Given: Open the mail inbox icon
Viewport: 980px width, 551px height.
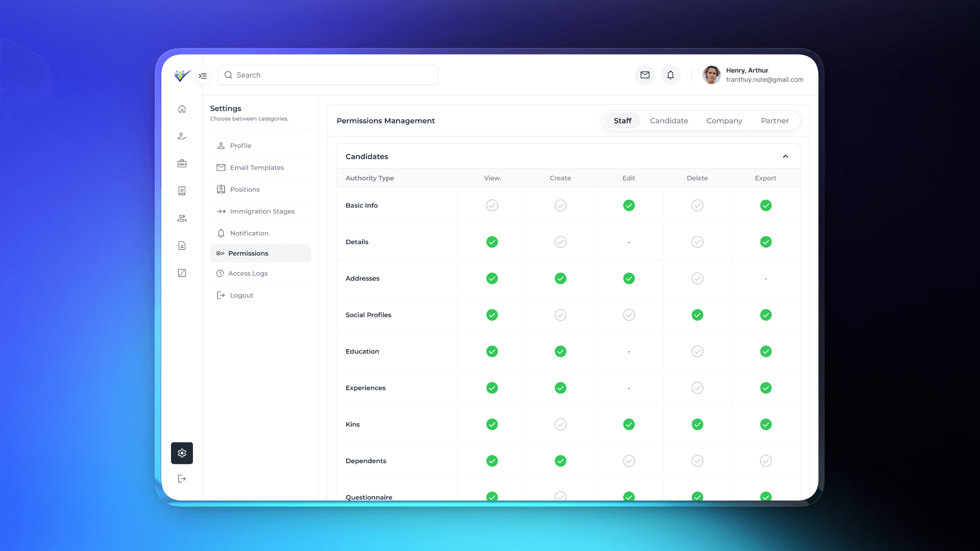Looking at the screenshot, I should tap(645, 75).
